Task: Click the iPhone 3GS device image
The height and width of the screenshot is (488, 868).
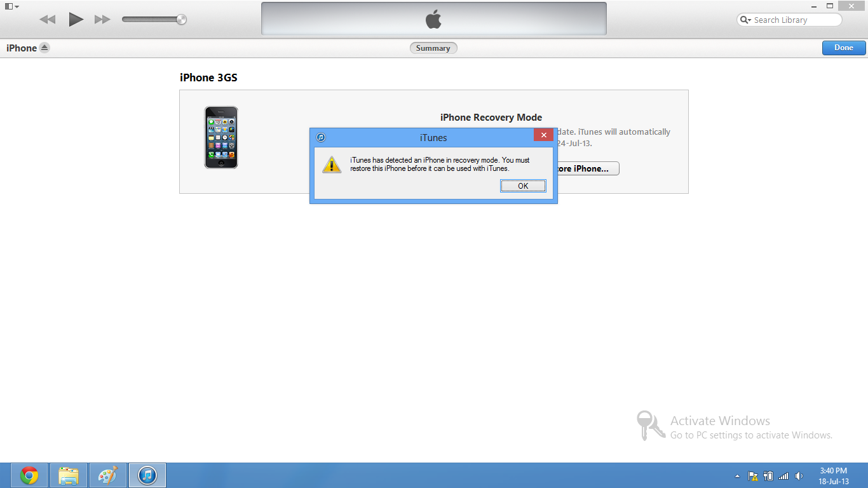Action: pos(221,137)
